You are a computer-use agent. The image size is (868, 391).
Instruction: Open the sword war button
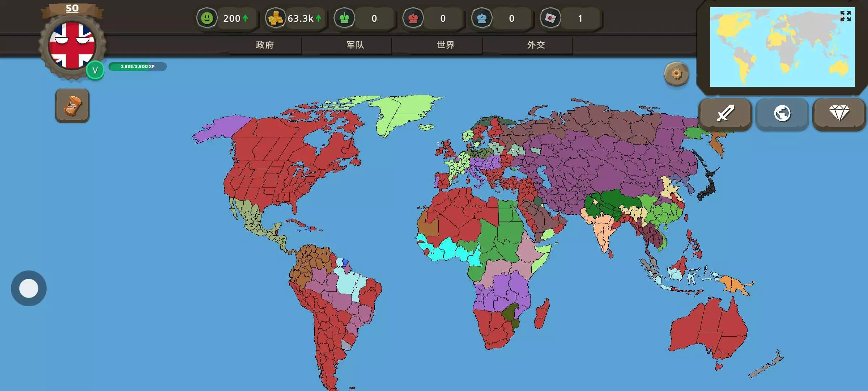tap(725, 113)
